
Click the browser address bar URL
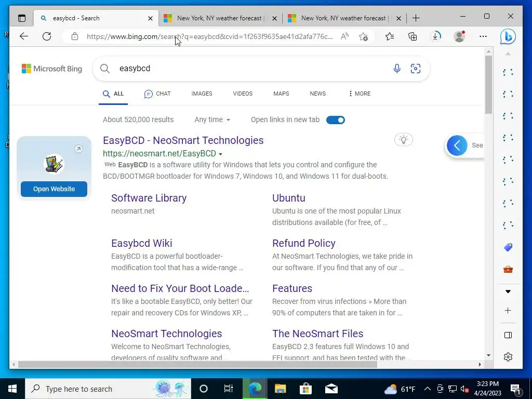[x=209, y=36]
